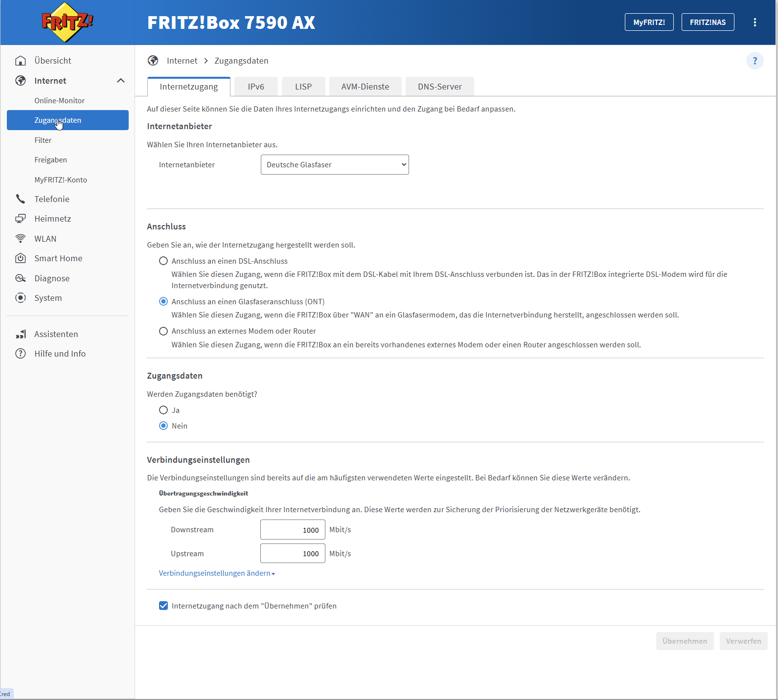Screen dimensions: 778x700
Task: Open the help question mark icon
Action: coord(755,61)
